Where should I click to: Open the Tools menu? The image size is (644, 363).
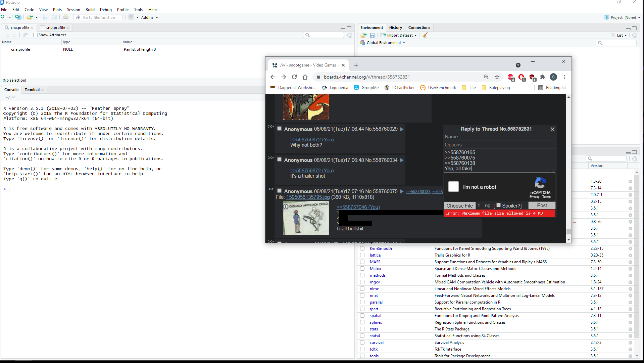[138, 10]
